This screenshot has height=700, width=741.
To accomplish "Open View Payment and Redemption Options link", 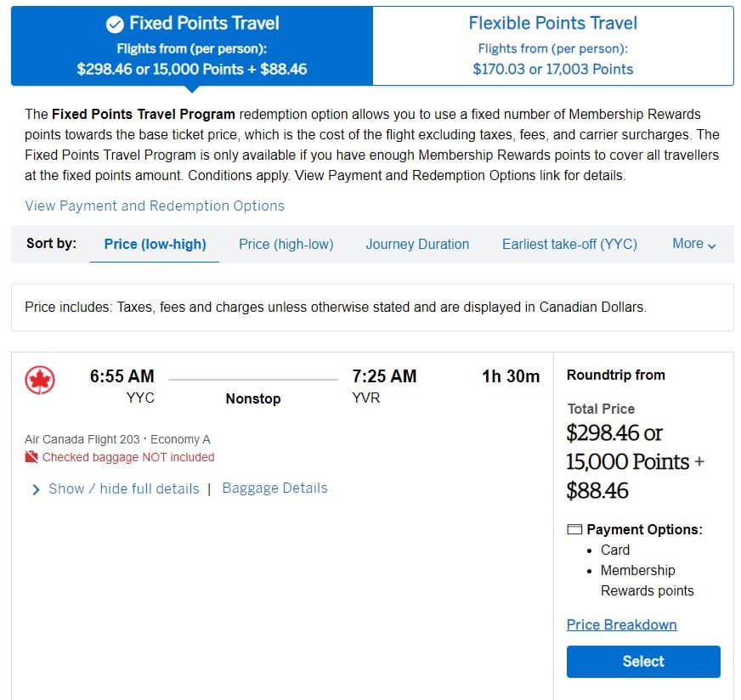I will click(155, 206).
